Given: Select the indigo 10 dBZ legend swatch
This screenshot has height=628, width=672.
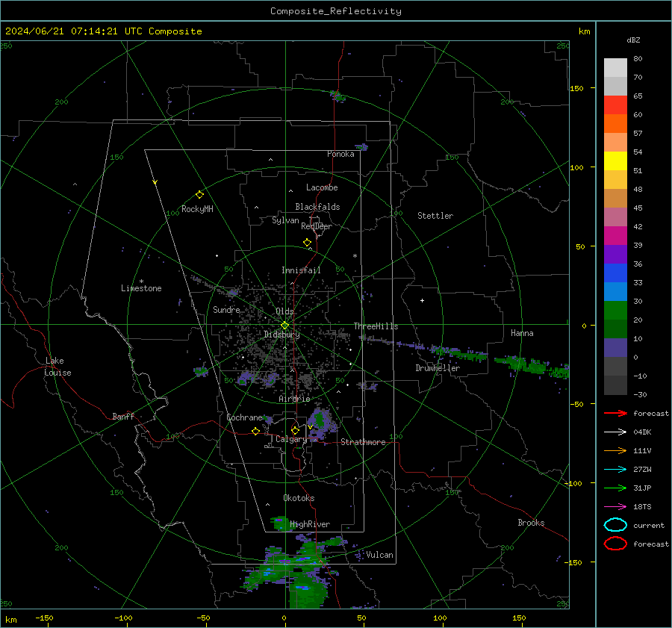Looking at the screenshot, I should [x=615, y=348].
